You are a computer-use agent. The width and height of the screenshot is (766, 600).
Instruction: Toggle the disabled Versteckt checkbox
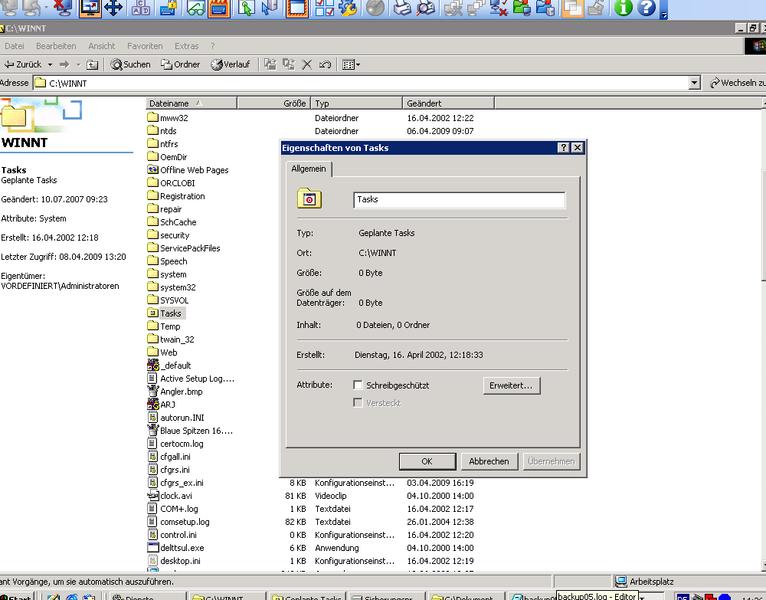pos(358,403)
